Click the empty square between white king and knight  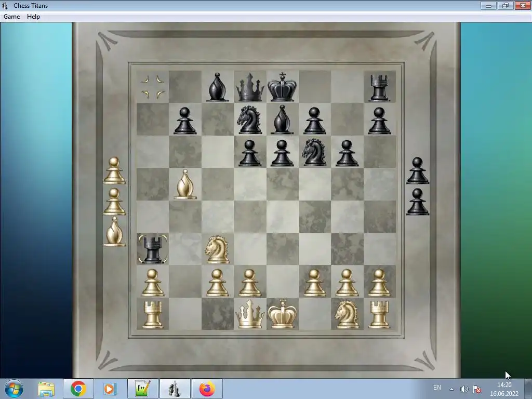pos(315,314)
